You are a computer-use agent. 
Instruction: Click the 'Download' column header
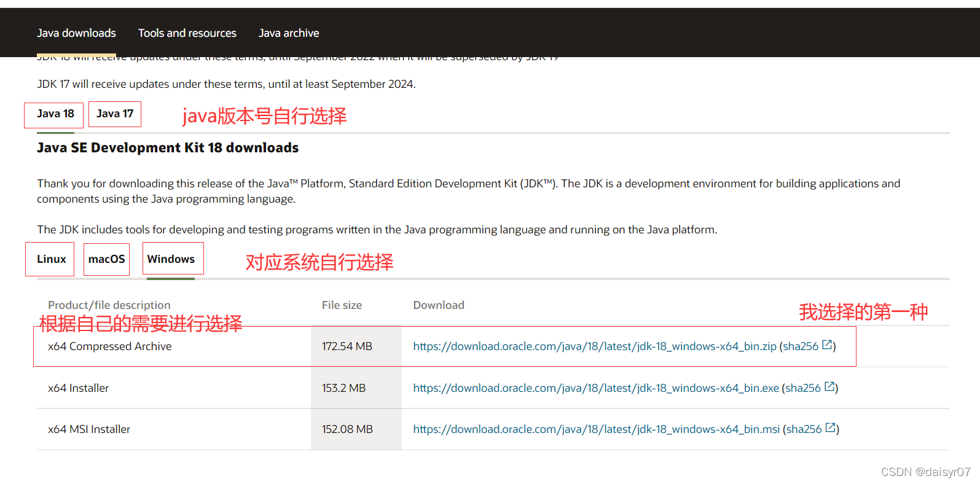coord(439,305)
